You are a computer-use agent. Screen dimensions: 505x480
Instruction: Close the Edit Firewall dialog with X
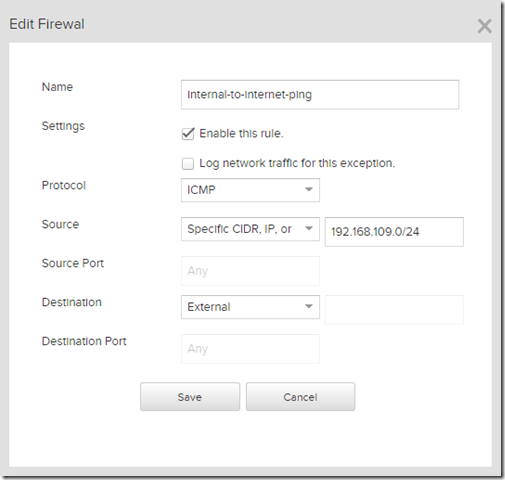tap(484, 26)
